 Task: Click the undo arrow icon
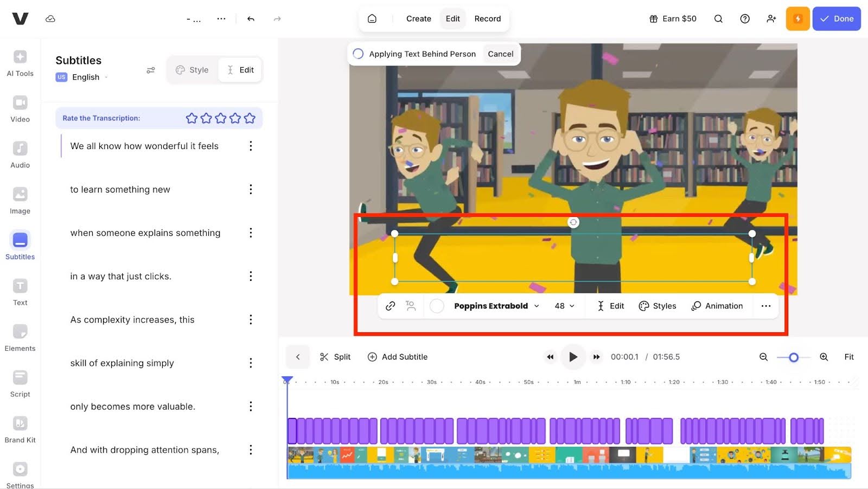point(251,19)
